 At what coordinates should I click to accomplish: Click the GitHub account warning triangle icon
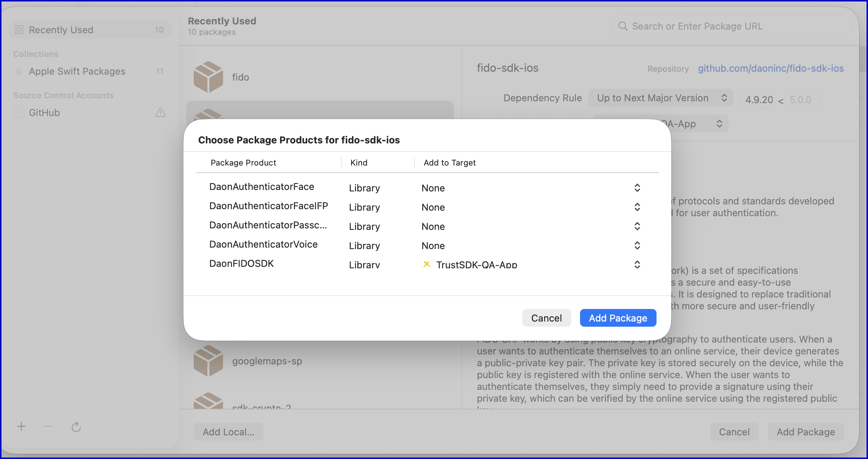[x=160, y=112]
